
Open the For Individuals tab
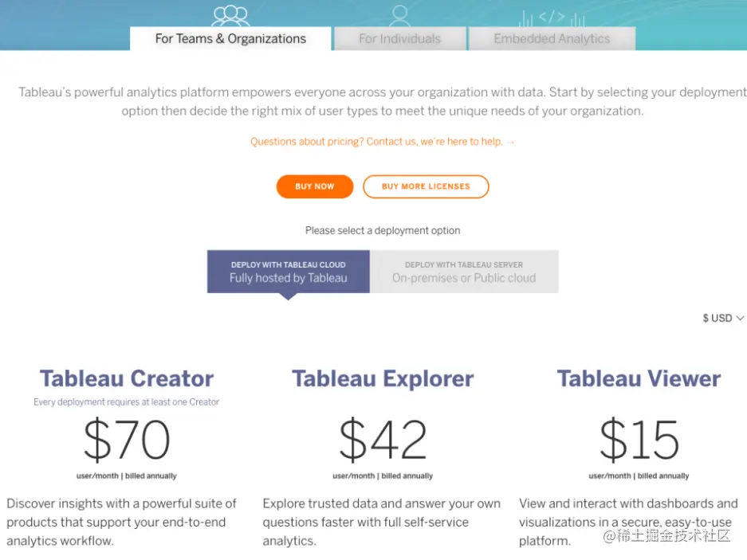pyautogui.click(x=399, y=38)
